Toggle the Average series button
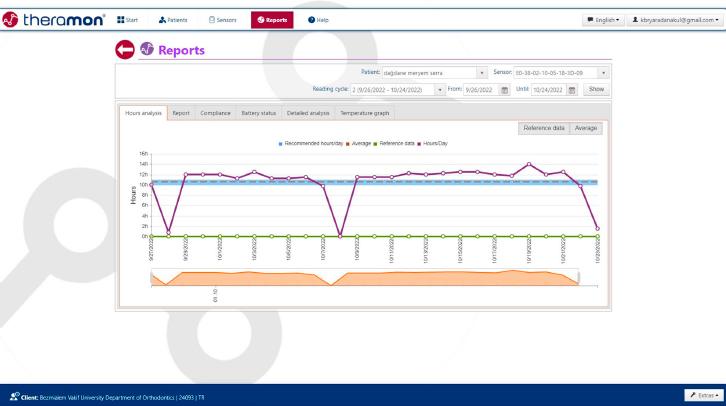726x406 pixels. pyautogui.click(x=587, y=128)
